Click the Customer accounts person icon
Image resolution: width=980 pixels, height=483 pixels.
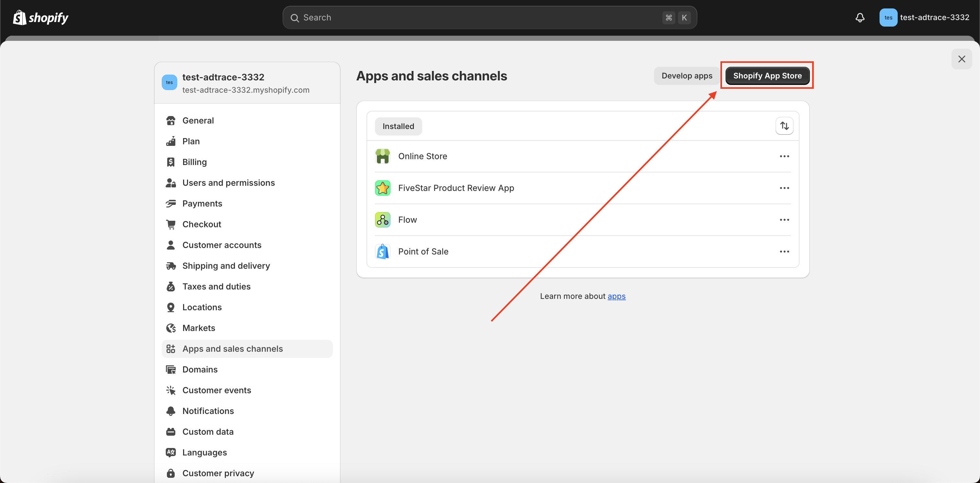171,245
